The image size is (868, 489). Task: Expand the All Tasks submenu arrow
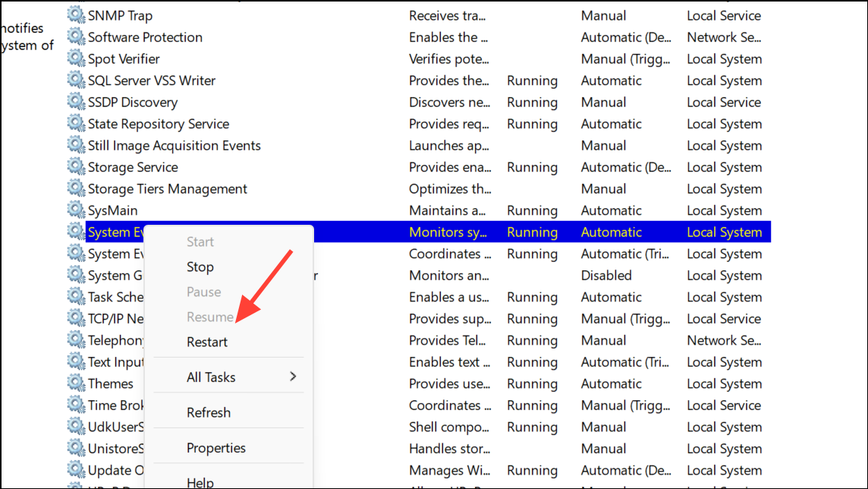tap(293, 377)
